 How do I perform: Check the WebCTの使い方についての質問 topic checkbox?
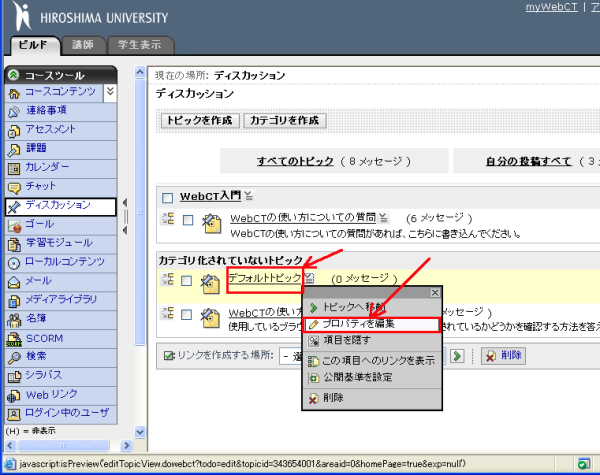coord(188,220)
